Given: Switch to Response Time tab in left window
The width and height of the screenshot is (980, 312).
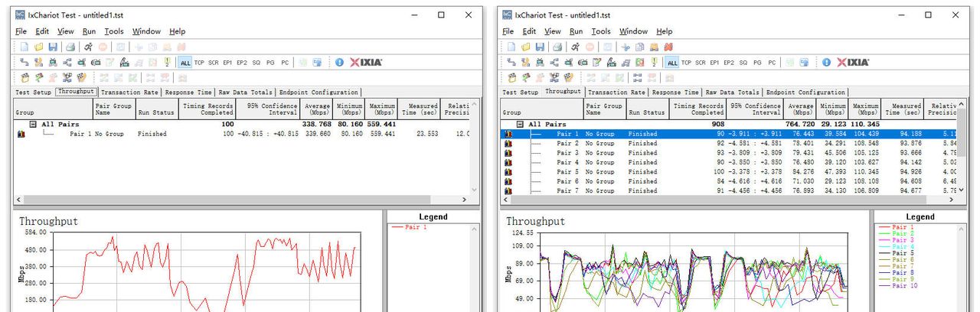Looking at the screenshot, I should click(x=188, y=93).
